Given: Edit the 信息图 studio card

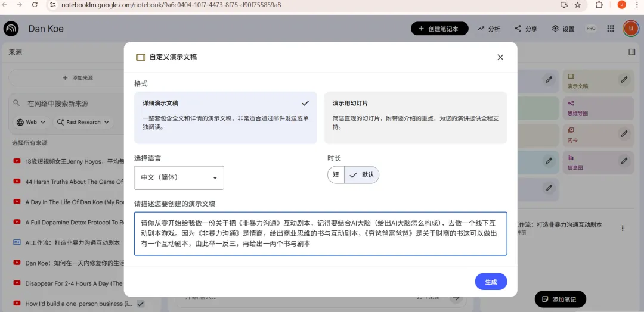Looking at the screenshot, I should point(624,161).
